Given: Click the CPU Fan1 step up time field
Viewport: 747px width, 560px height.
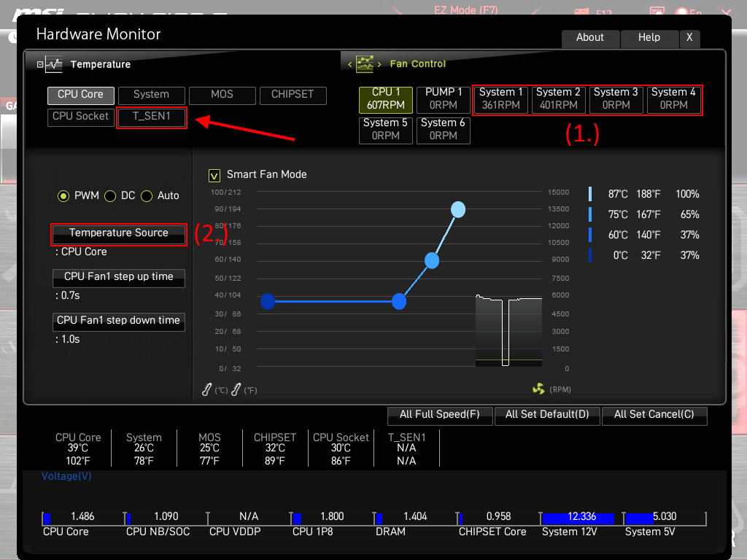Looking at the screenshot, I should 118,278.
